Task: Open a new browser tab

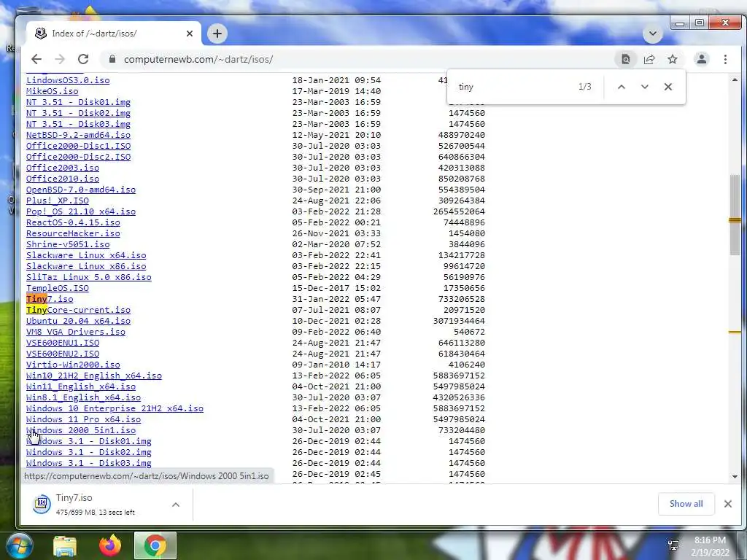Action: tap(217, 34)
